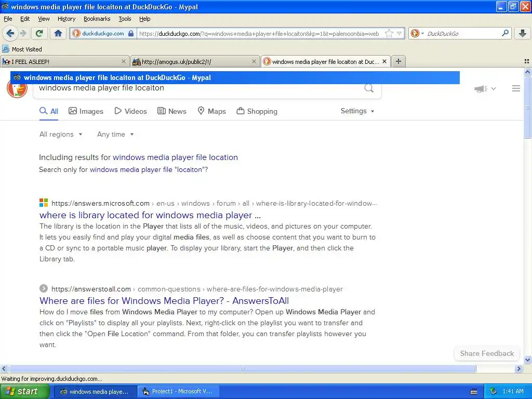This screenshot has width=532, height=399.
Task: Open the View menu
Action: [44, 19]
